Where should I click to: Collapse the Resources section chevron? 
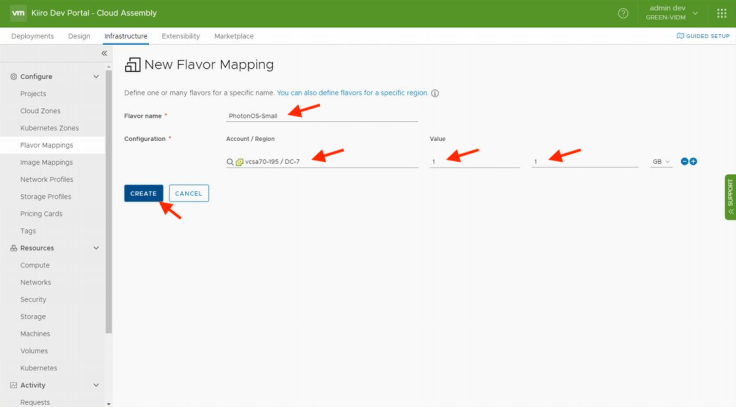click(96, 248)
